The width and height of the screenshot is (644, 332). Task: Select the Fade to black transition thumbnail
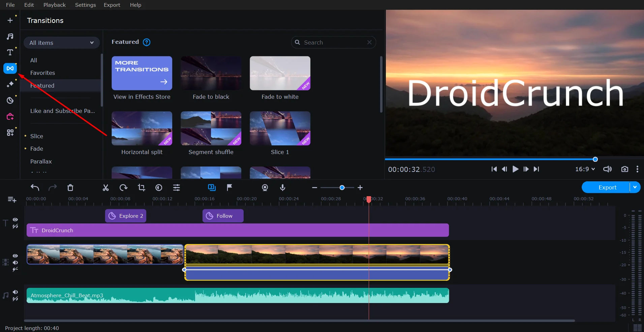(x=211, y=73)
